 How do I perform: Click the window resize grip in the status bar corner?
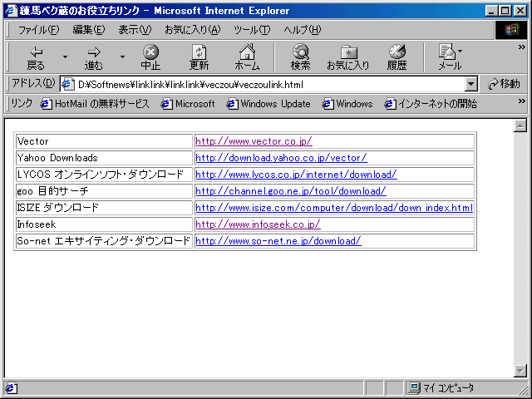tap(522, 390)
